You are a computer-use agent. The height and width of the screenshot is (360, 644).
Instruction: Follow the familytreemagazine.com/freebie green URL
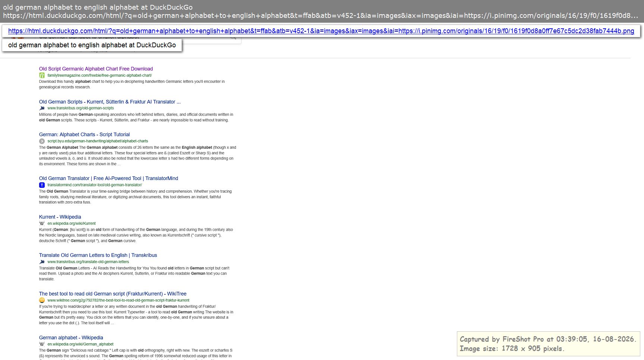[100, 75]
